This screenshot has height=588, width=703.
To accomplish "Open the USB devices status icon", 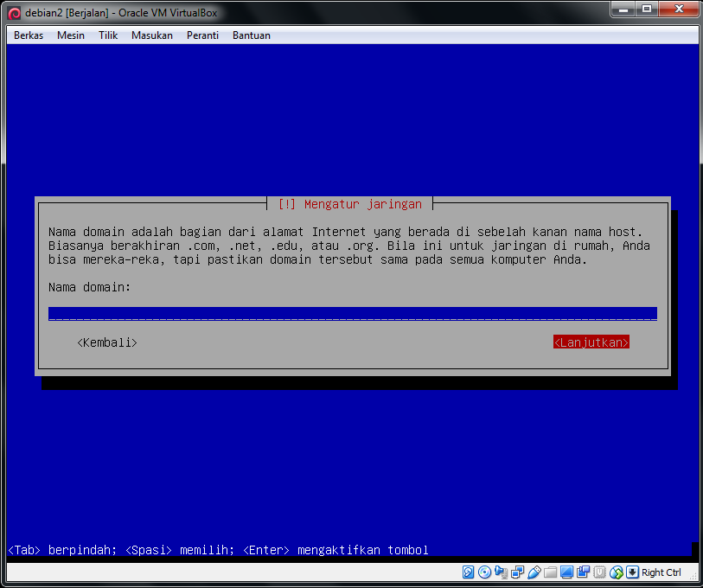I will click(x=534, y=572).
